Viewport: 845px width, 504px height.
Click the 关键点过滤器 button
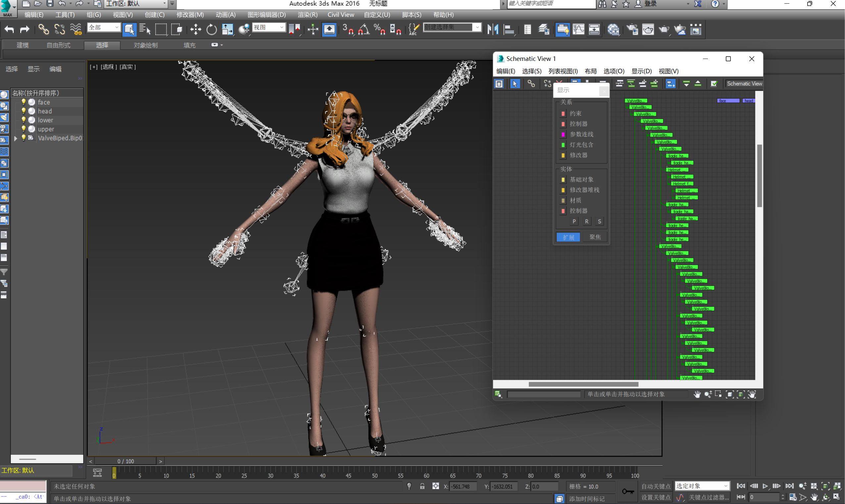(x=709, y=497)
